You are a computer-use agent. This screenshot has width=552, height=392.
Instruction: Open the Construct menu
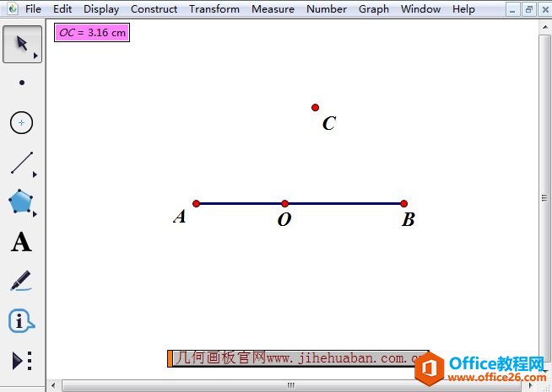pos(154,8)
